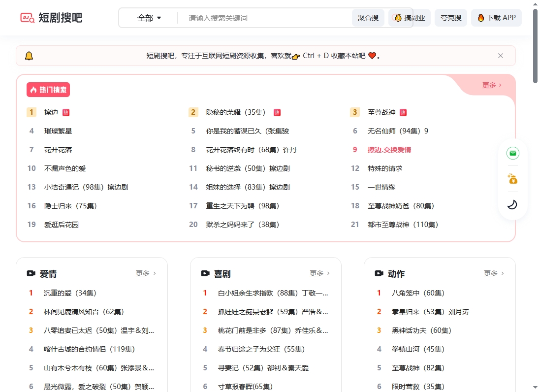Viewport: 539px width, 392px height.
Task: Dismiss the announcement bar via × button
Action: (501, 56)
